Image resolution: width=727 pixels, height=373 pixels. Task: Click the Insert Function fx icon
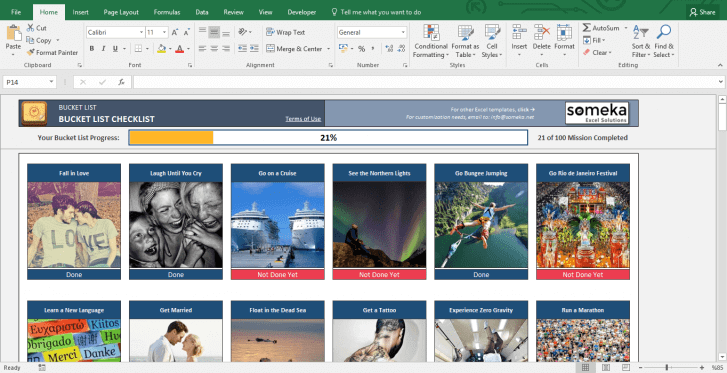coord(121,82)
